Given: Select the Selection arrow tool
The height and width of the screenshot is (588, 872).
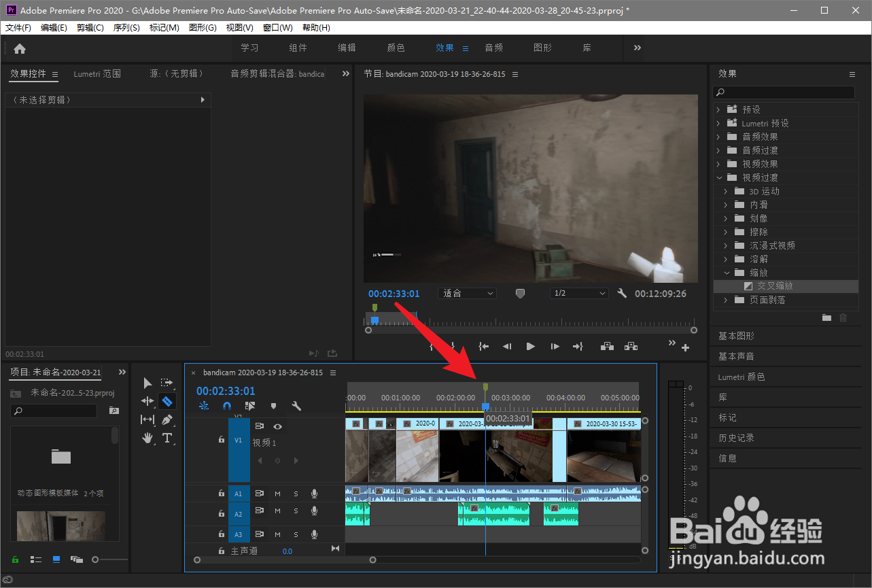Looking at the screenshot, I should 147,383.
